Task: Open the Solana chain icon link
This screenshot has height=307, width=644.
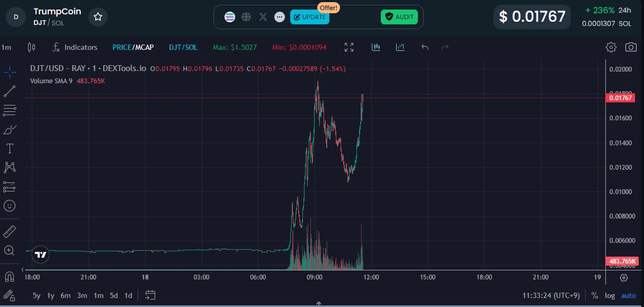Action: coord(229,17)
